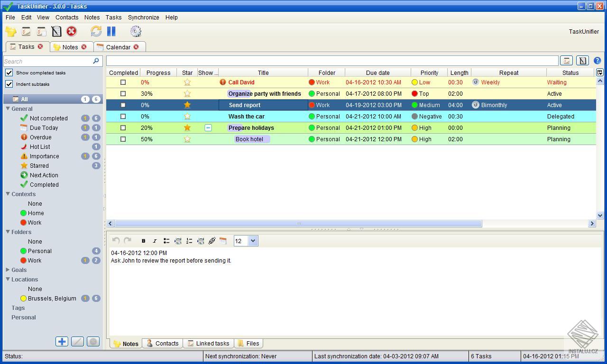Open the Synchronize menu

(144, 17)
